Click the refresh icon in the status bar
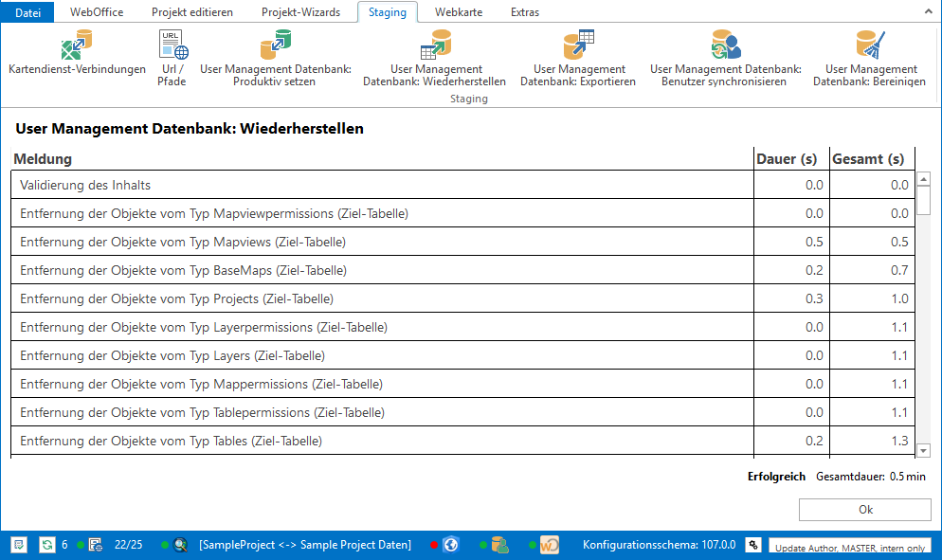Viewport: 942px width, 560px height. [x=45, y=545]
